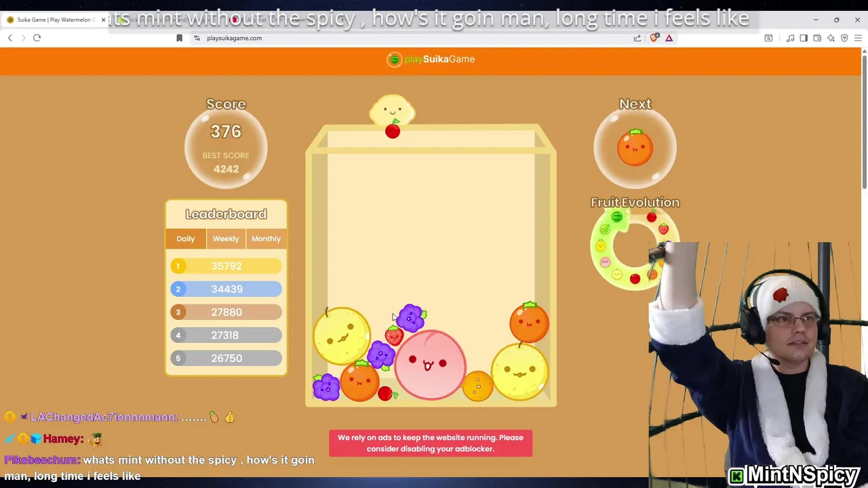Click the adblocker notice banner
868x488 pixels.
pyautogui.click(x=431, y=443)
